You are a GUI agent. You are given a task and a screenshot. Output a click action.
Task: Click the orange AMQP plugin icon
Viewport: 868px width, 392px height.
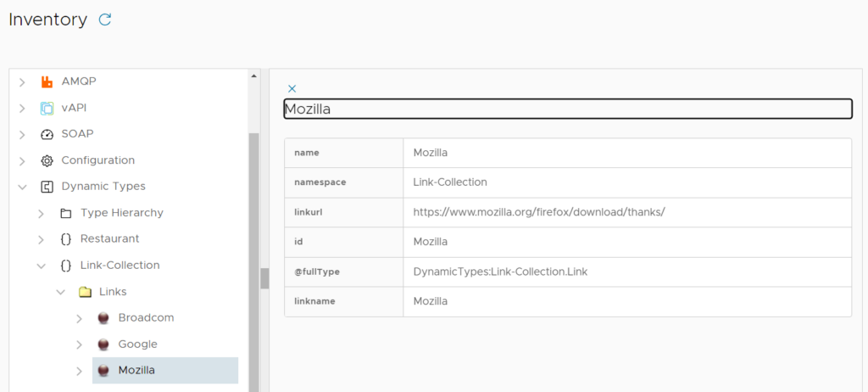47,81
